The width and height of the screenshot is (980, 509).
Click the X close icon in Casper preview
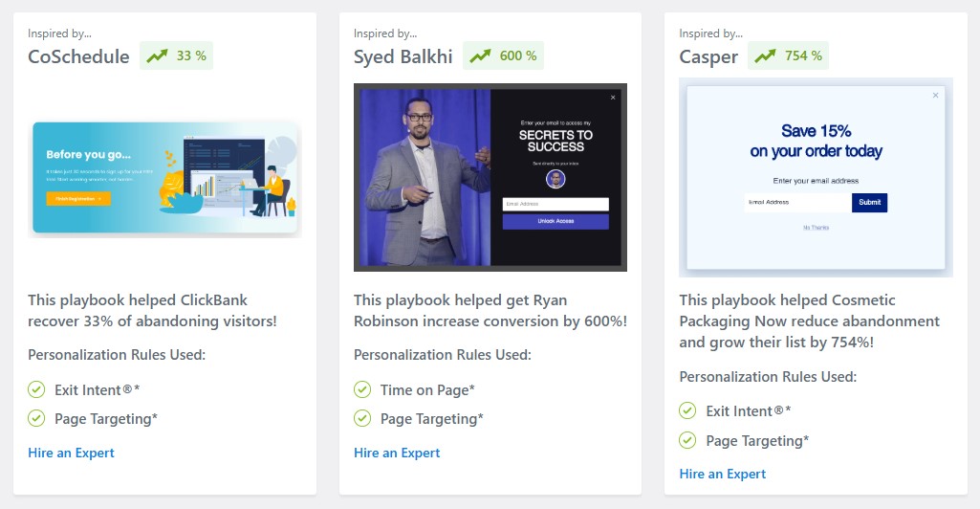pos(936,95)
